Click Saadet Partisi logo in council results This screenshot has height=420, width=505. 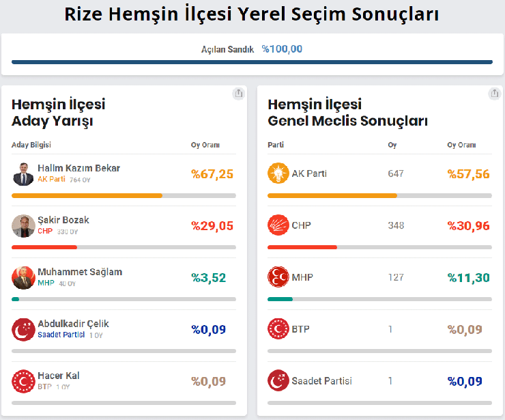coord(278,381)
